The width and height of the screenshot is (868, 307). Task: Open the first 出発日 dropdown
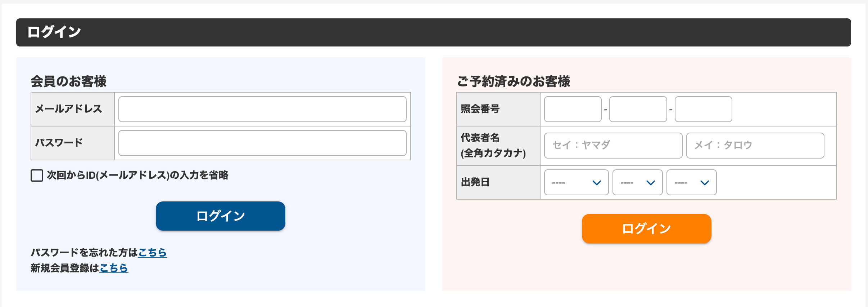tap(575, 182)
